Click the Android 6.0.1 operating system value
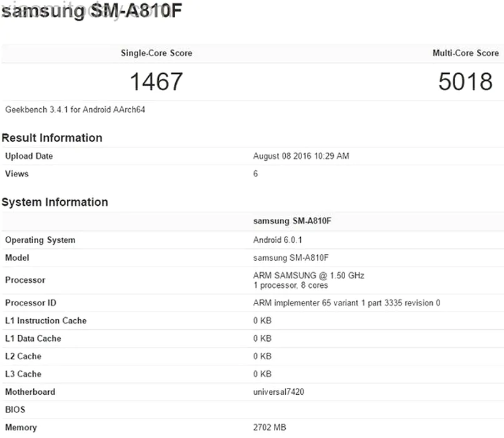This screenshot has height=438, width=504. coord(277,240)
